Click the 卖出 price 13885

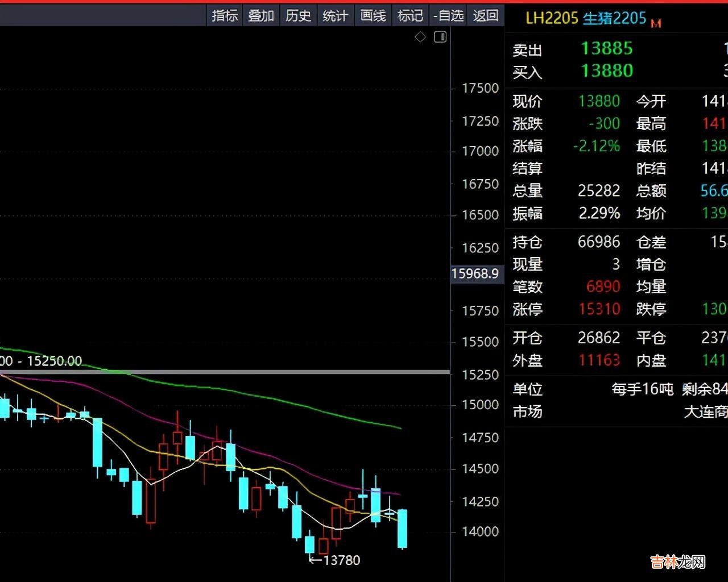click(607, 49)
